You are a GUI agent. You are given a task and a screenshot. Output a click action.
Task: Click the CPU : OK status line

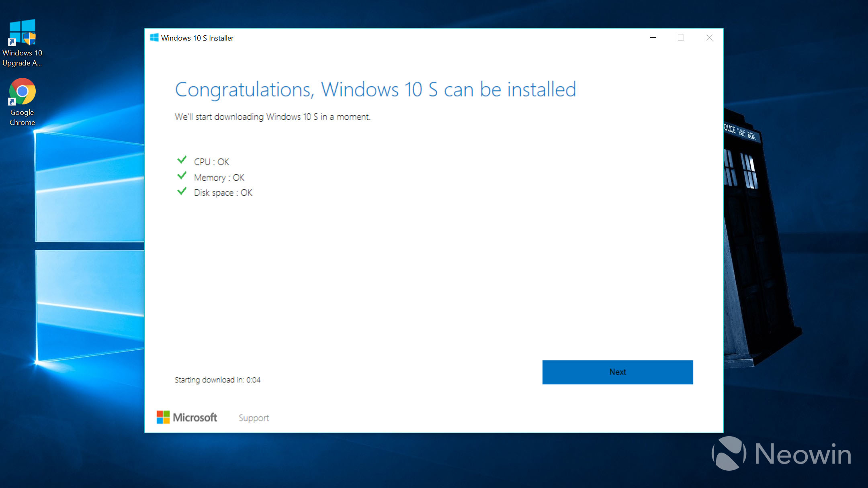point(211,162)
